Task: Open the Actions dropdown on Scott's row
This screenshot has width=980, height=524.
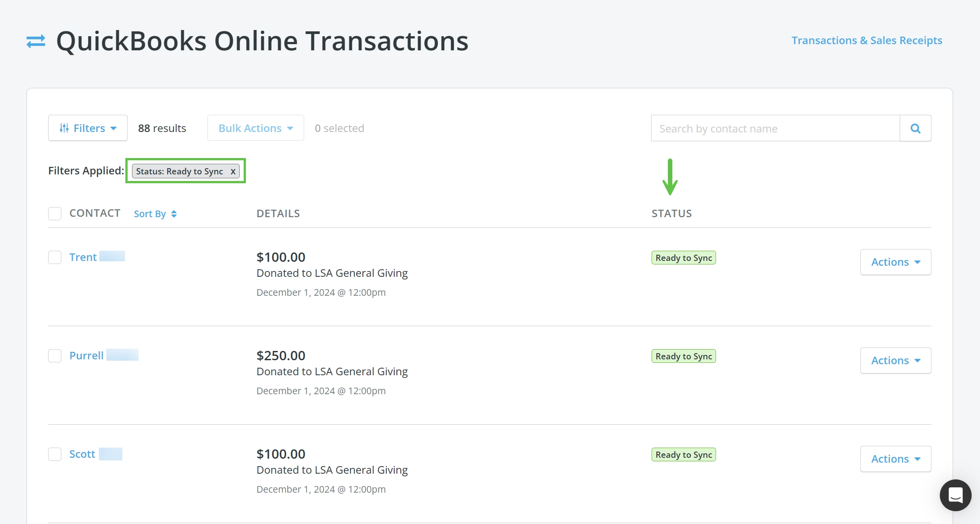Action: 895,459
